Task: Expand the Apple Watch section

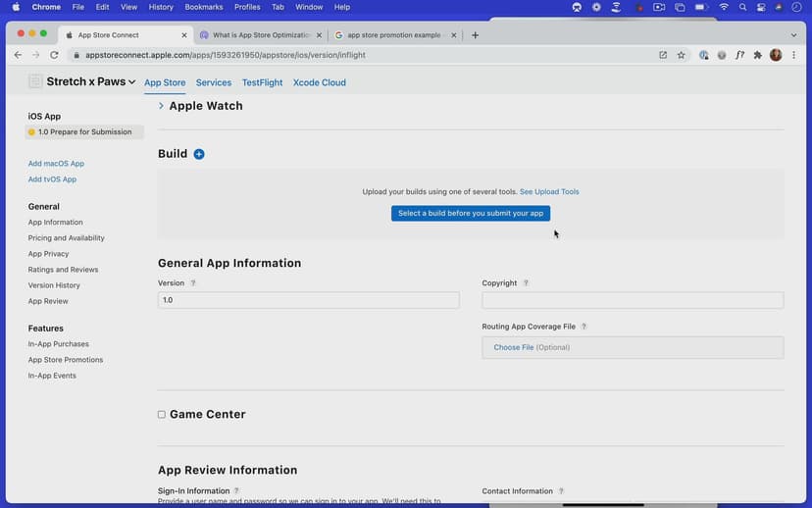Action: click(161, 106)
